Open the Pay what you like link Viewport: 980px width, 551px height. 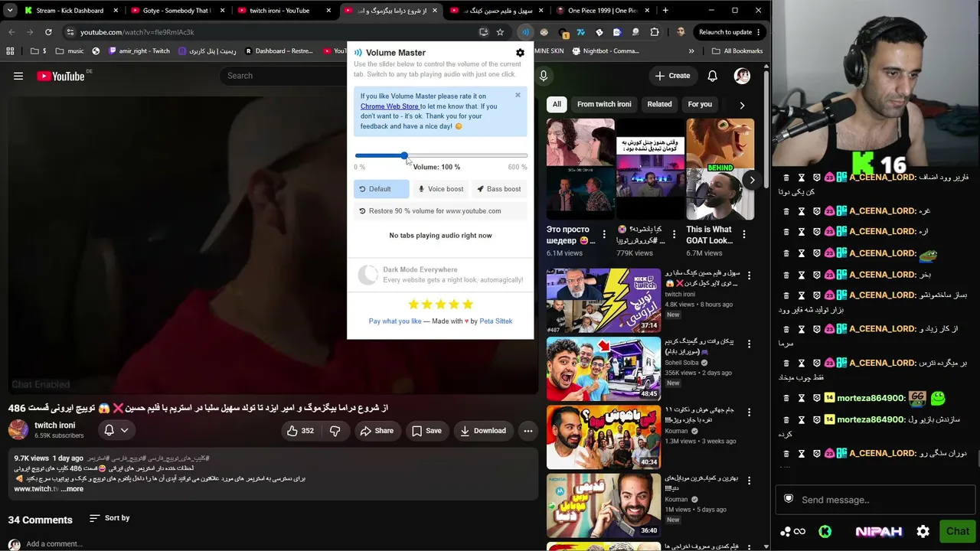tap(395, 321)
